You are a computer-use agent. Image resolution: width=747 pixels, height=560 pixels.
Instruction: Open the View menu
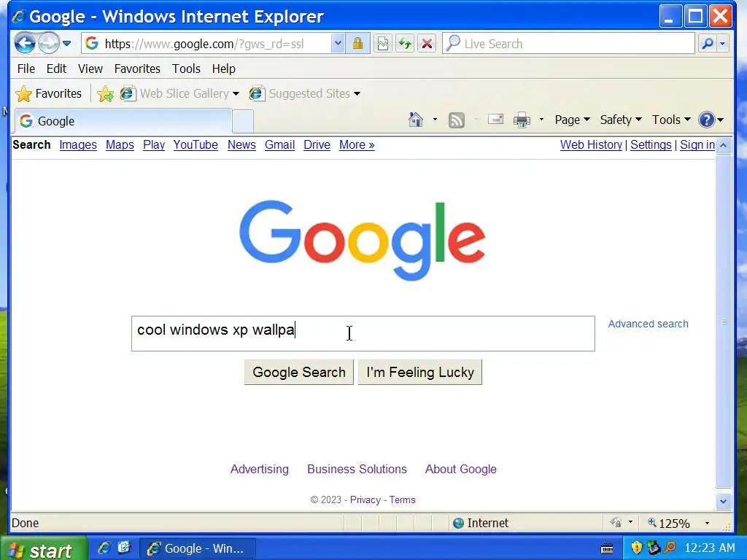pyautogui.click(x=90, y=69)
